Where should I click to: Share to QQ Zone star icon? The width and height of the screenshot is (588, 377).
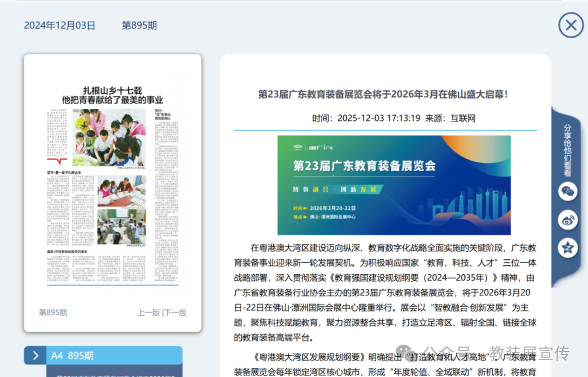[568, 248]
